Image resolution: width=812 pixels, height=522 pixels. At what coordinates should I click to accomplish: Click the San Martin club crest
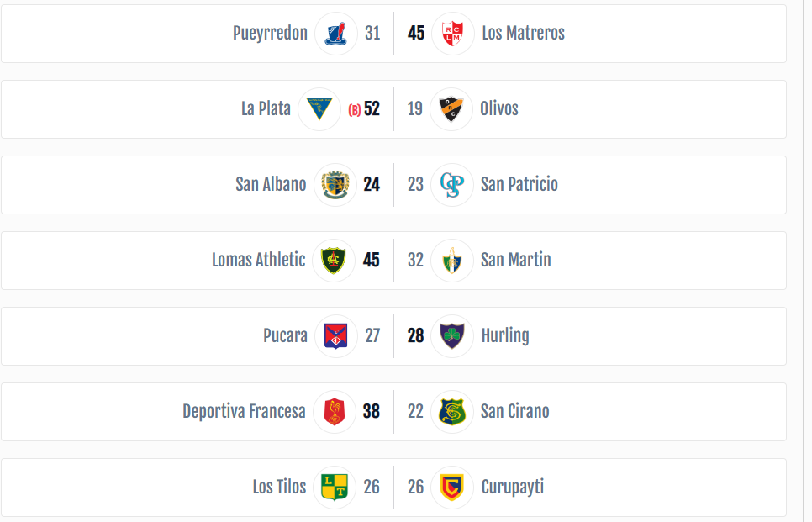451,261
